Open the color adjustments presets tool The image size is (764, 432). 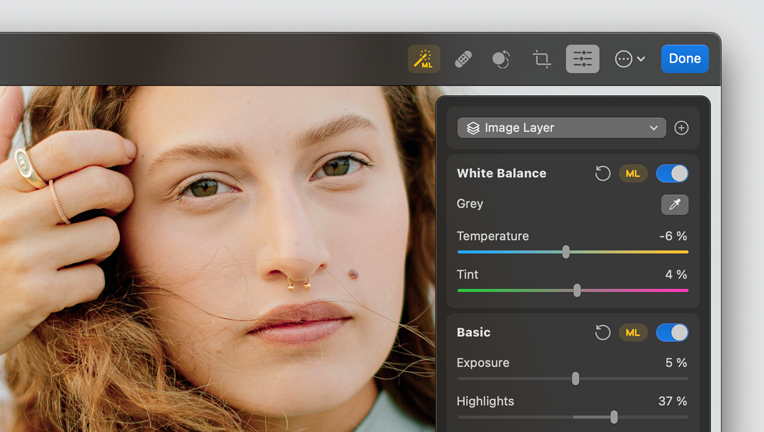[x=501, y=59]
